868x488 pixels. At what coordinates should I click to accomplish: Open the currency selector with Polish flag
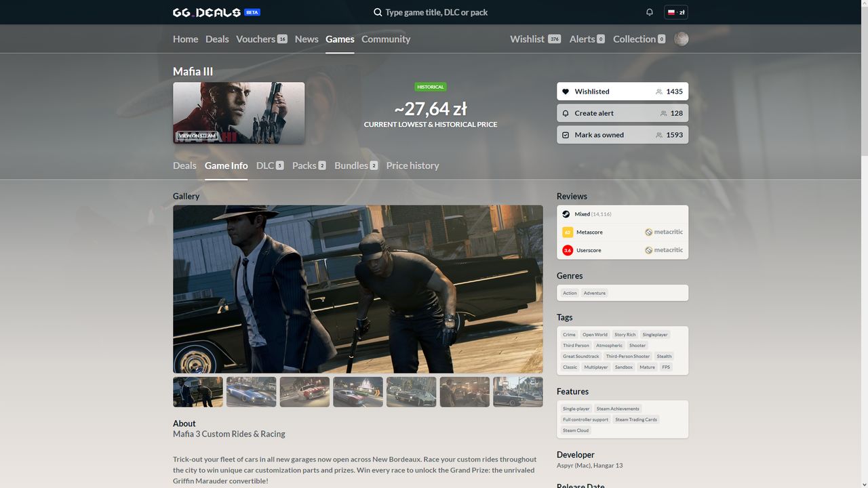pyautogui.click(x=676, y=12)
